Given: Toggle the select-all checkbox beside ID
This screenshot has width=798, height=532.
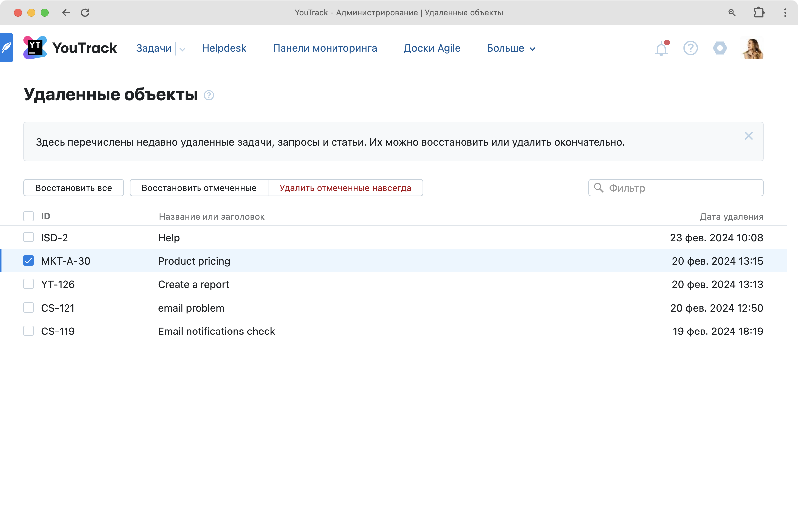Looking at the screenshot, I should (29, 216).
